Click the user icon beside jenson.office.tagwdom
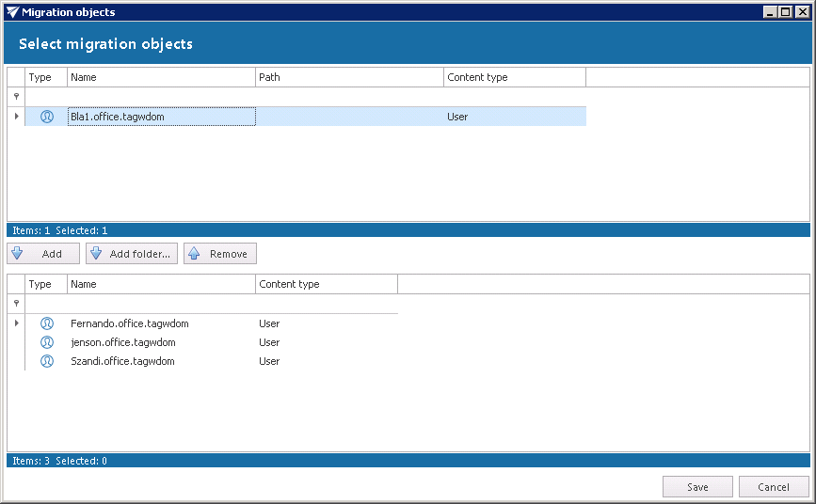 tap(46, 342)
